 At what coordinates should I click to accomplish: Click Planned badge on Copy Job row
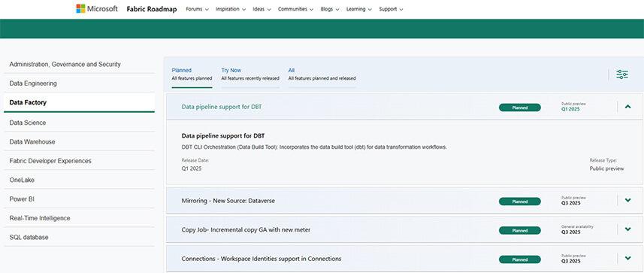click(x=519, y=231)
